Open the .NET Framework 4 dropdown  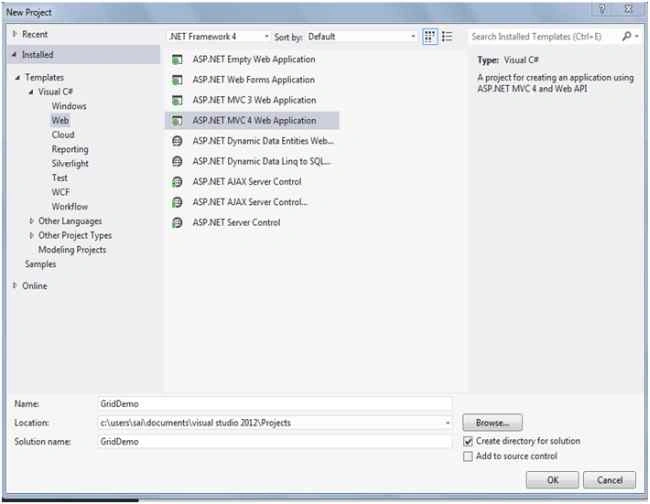[x=219, y=36]
